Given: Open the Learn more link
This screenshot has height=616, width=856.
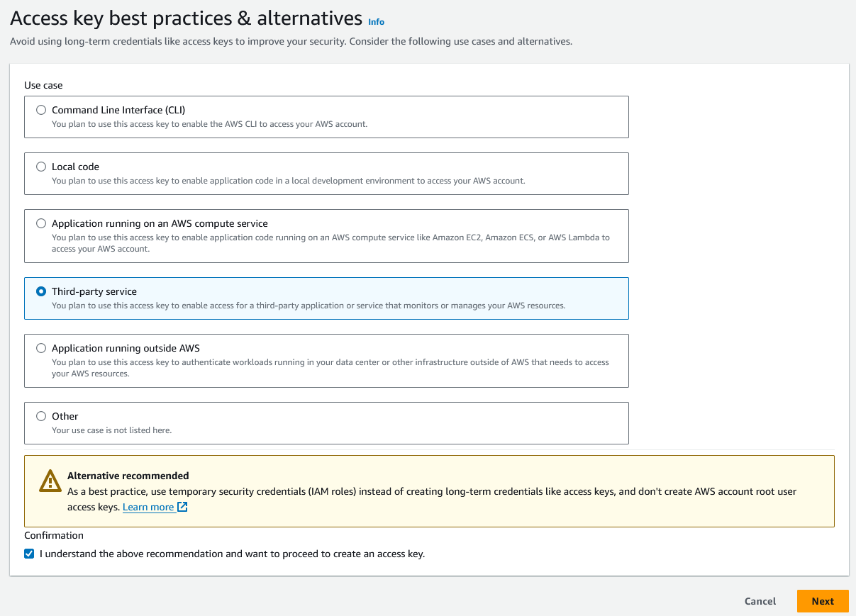Looking at the screenshot, I should [149, 507].
